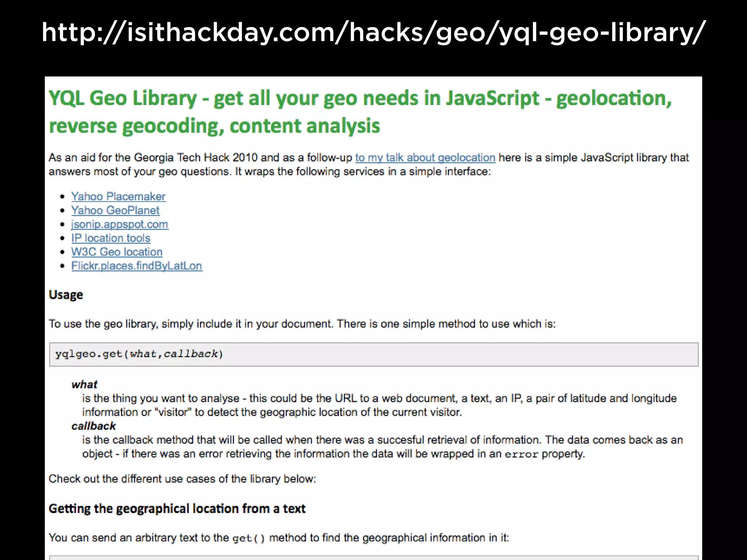The image size is (747, 560).
Task: Click the yqlgeo.get(what,callback) code box
Action: coord(374,354)
